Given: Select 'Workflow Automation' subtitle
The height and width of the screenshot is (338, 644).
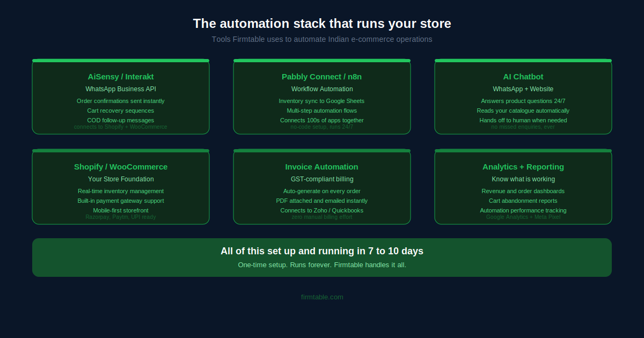Looking at the screenshot, I should tap(322, 89).
